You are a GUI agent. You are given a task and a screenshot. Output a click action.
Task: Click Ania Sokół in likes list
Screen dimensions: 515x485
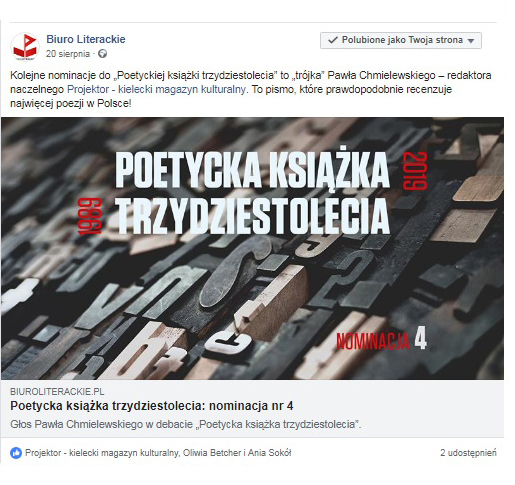pyautogui.click(x=270, y=453)
